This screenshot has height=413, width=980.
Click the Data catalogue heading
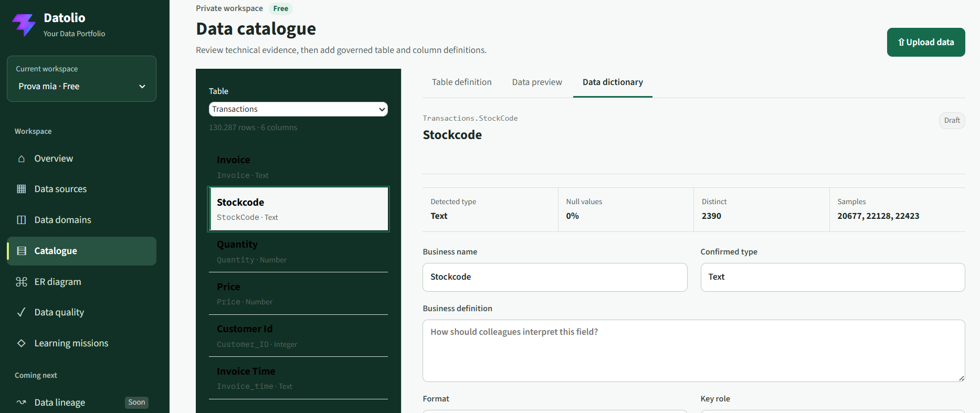click(256, 29)
